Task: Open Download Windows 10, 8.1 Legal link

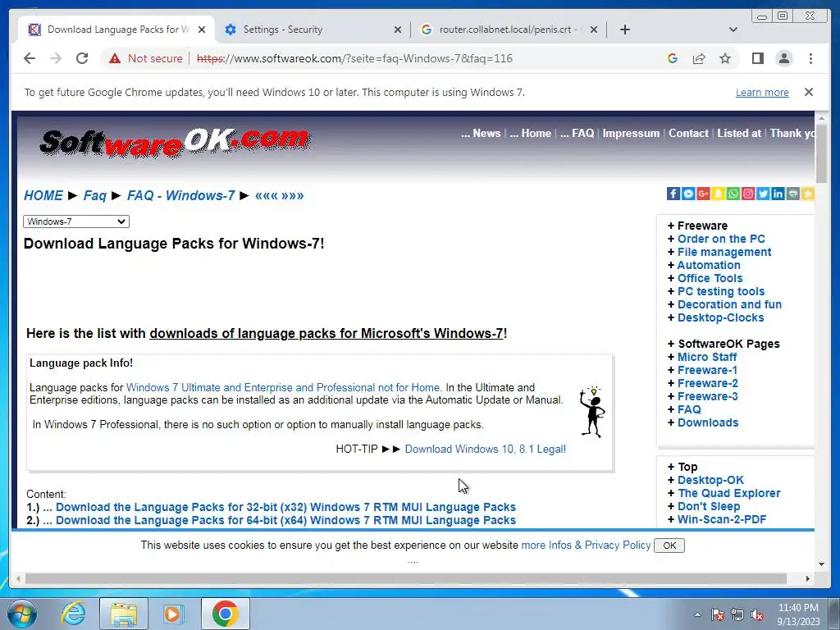Action: (x=486, y=449)
